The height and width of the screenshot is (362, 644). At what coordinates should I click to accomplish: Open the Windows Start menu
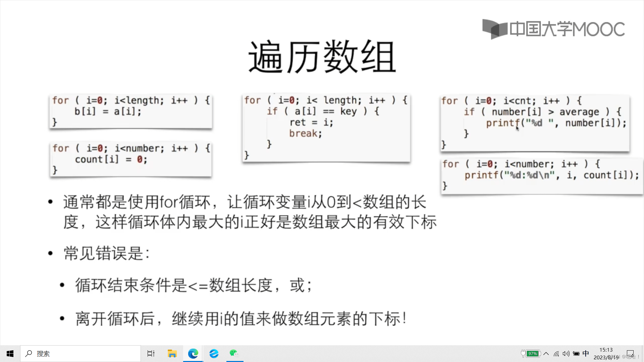coord(10,354)
